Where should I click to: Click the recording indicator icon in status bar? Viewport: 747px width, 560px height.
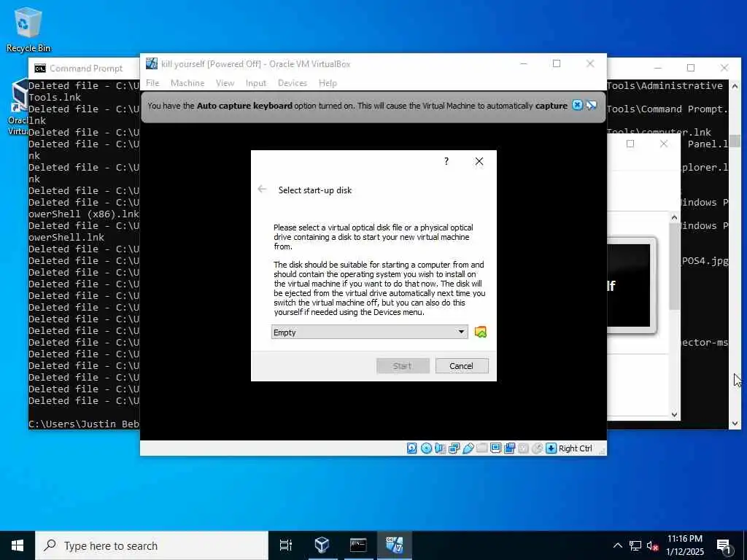coord(509,448)
